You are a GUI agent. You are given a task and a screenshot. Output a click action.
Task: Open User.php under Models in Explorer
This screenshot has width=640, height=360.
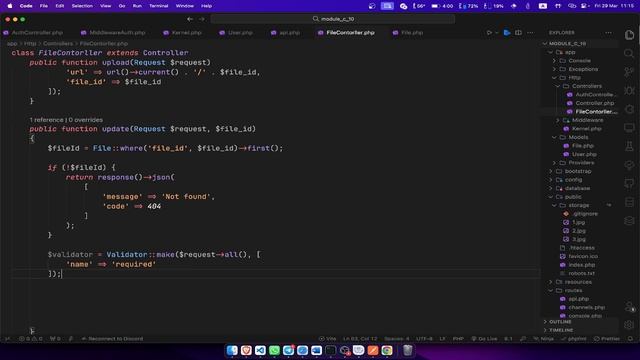[584, 154]
